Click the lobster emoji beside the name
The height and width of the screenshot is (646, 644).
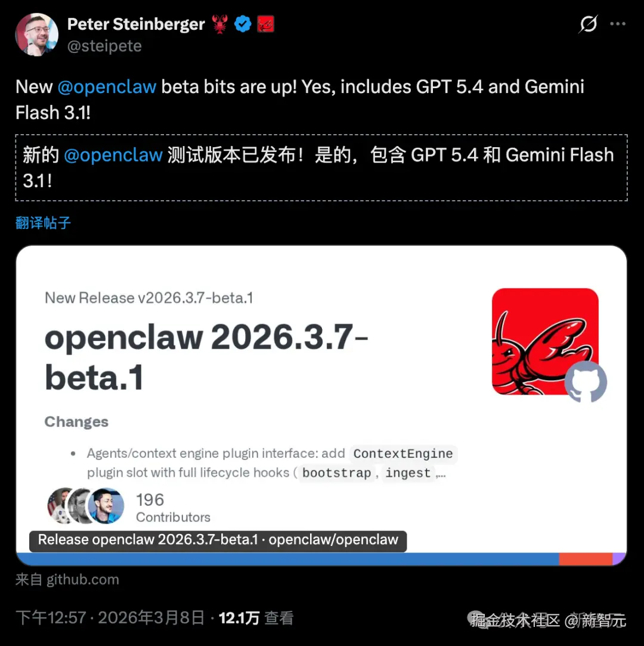tap(220, 24)
